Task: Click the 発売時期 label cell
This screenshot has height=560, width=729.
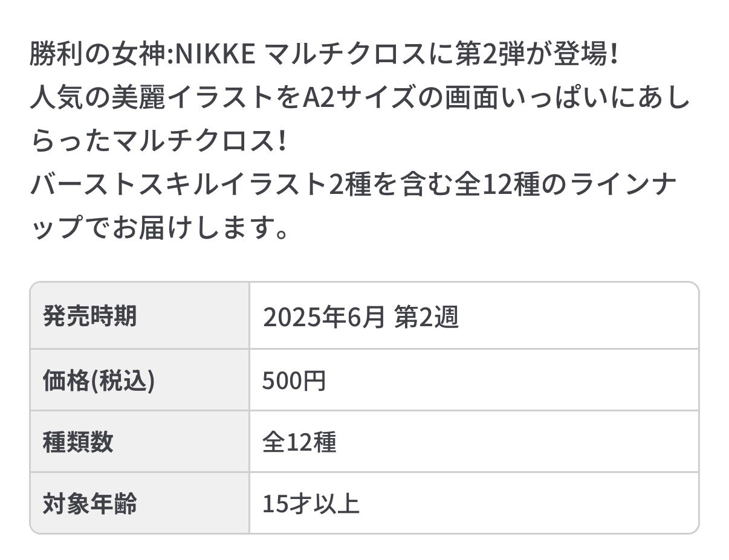Action: click(x=89, y=316)
